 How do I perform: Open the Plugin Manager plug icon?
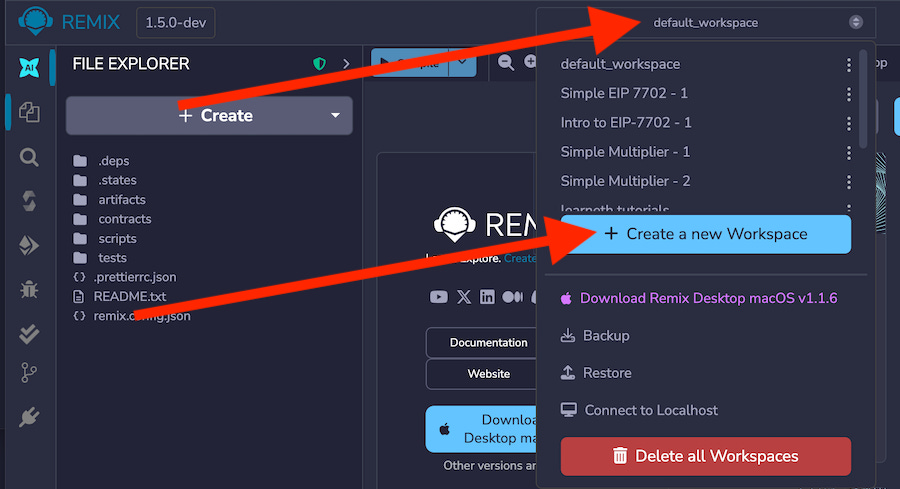click(x=29, y=417)
